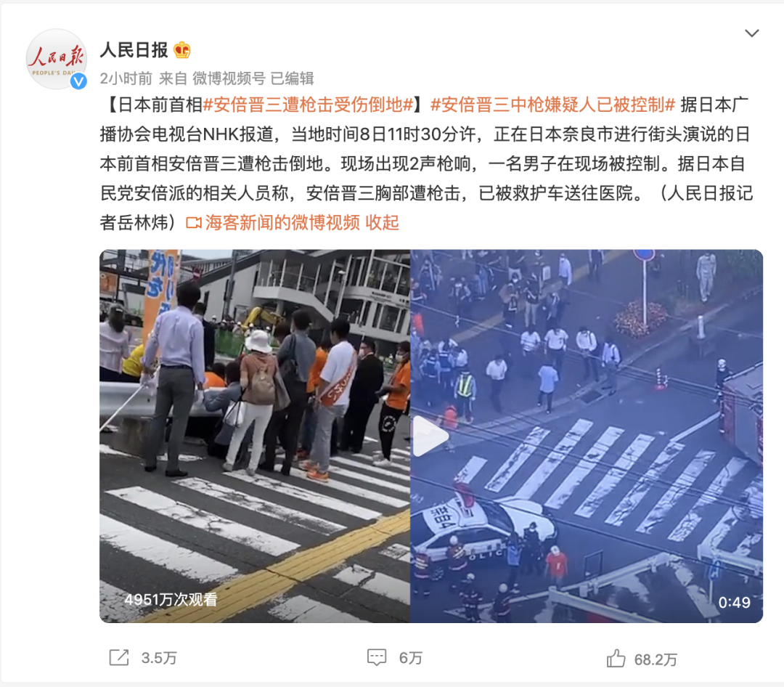784x687 pixels.
Task: Click the People's Daily profile avatar
Action: pos(57,59)
